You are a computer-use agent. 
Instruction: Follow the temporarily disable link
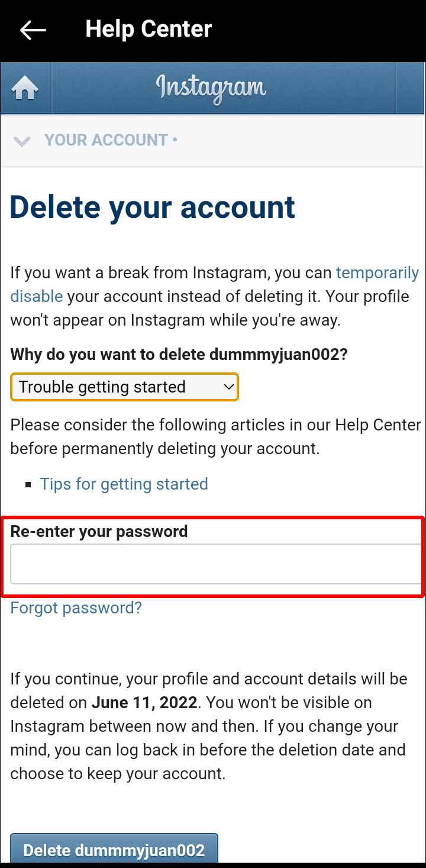click(377, 273)
